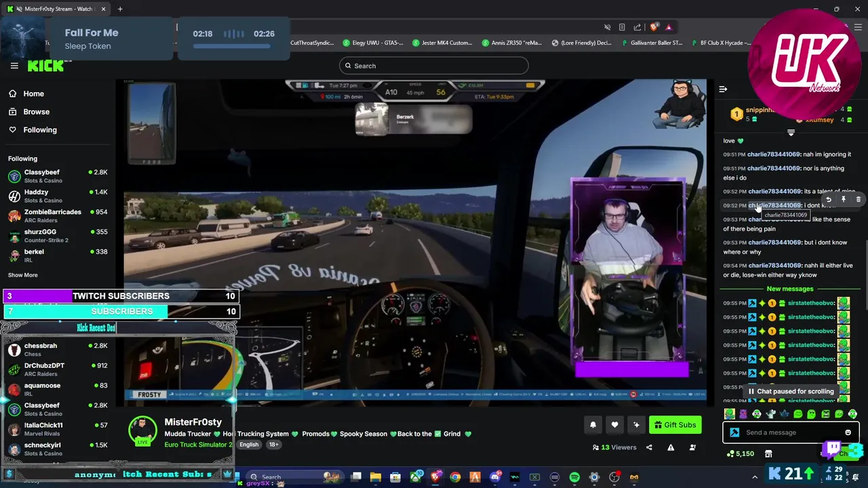Select the MisterFr0sty Stream browser tab

[x=57, y=9]
